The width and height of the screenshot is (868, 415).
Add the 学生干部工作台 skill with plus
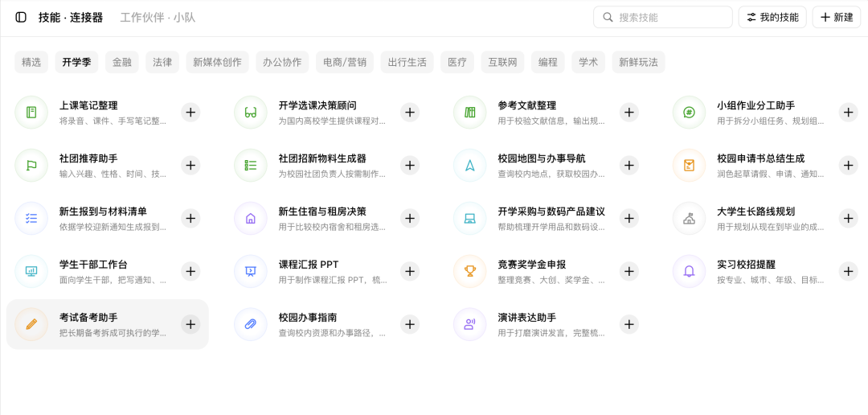click(190, 272)
